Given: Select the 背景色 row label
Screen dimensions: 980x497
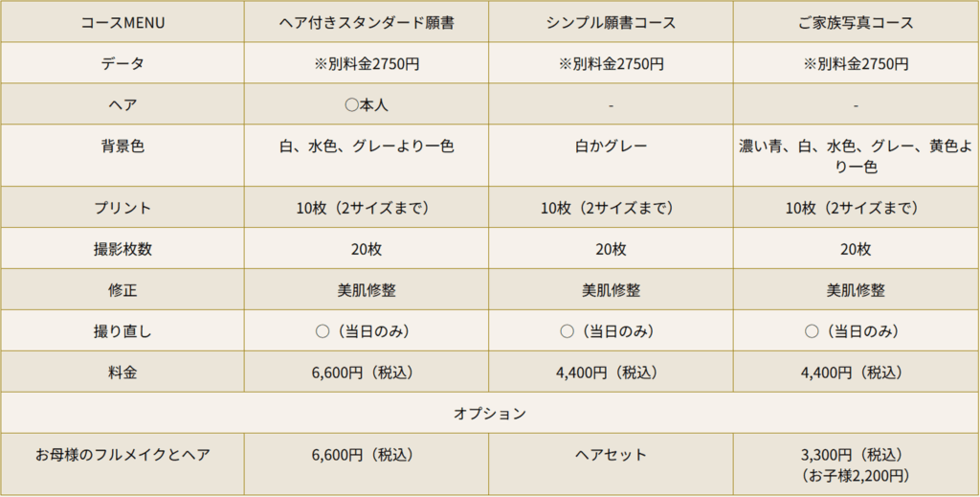Looking at the screenshot, I should click(122, 147).
